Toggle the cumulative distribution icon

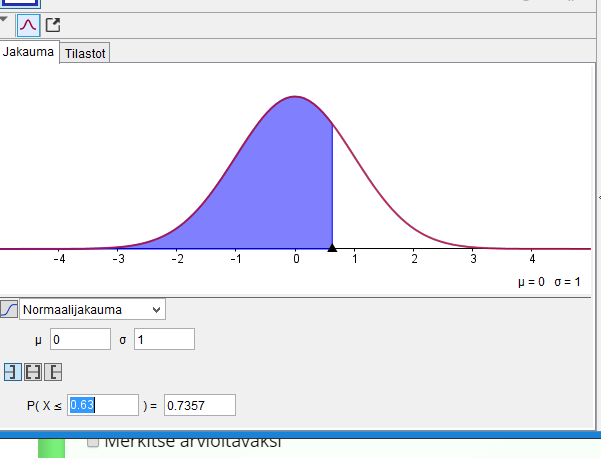(9, 310)
